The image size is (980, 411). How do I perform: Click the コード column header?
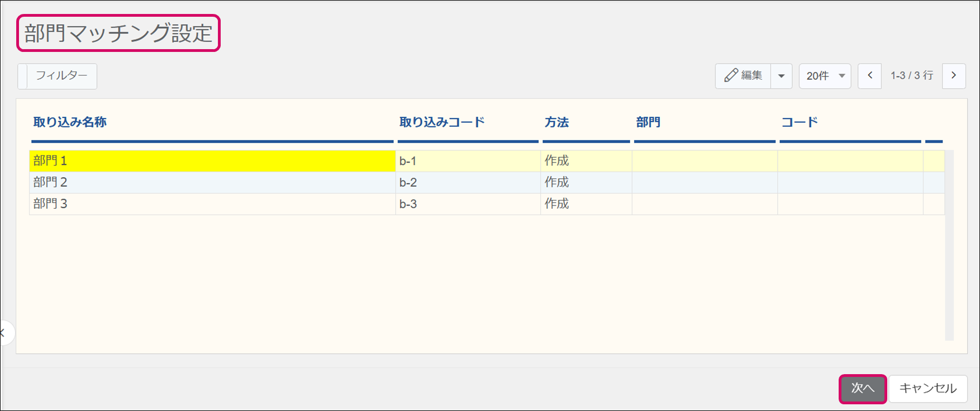click(799, 122)
